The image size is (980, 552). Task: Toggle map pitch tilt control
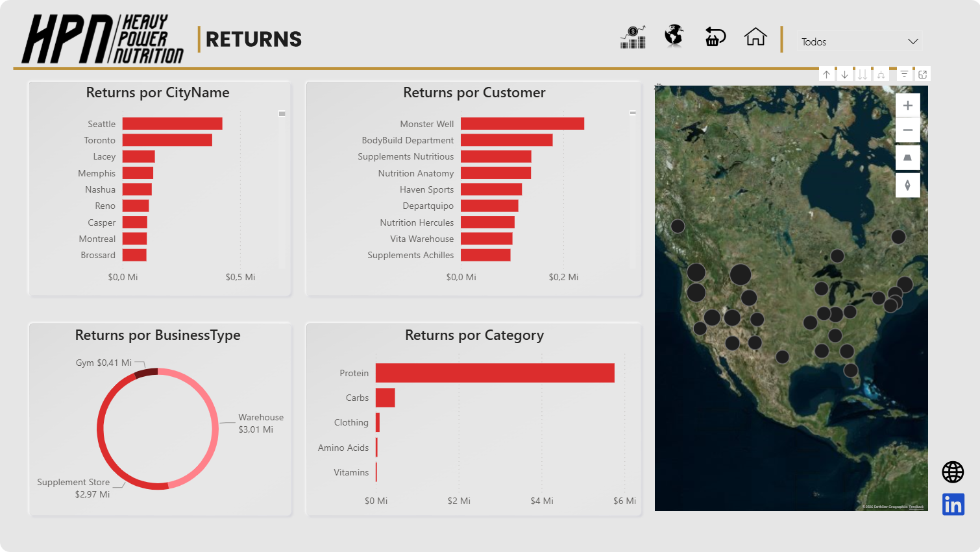[908, 158]
